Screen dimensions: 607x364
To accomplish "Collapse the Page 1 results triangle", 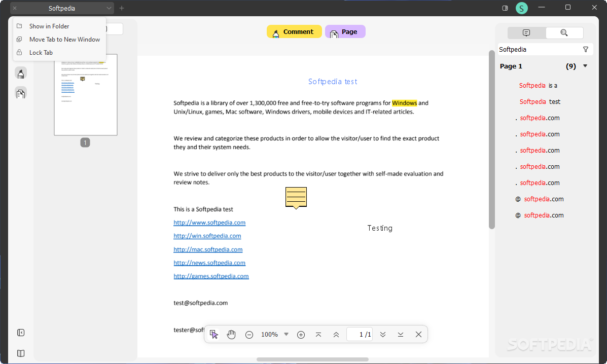I will (585, 66).
